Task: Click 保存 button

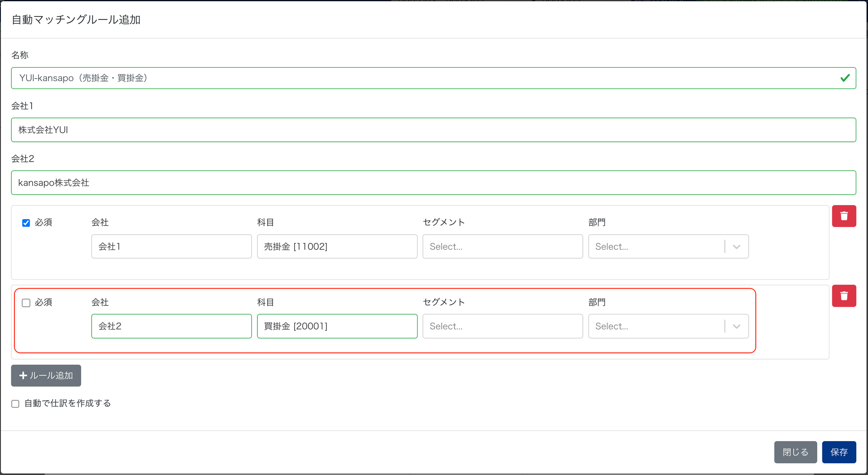Action: point(839,452)
